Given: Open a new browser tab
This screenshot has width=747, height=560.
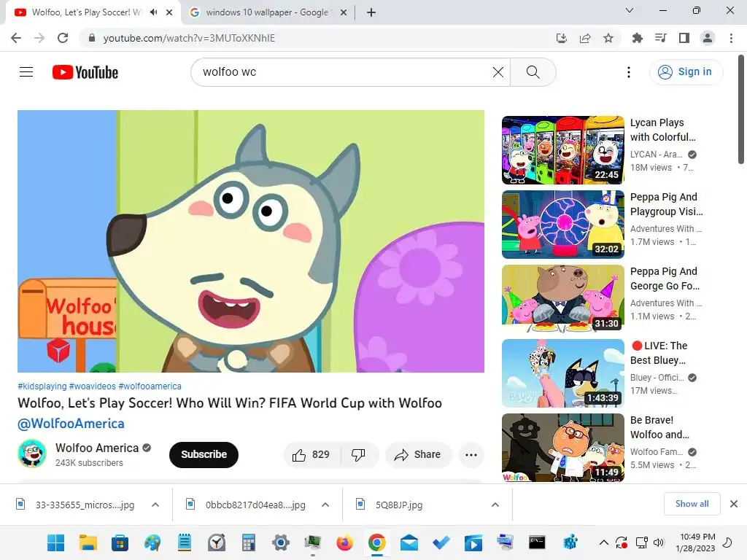Looking at the screenshot, I should (x=371, y=12).
